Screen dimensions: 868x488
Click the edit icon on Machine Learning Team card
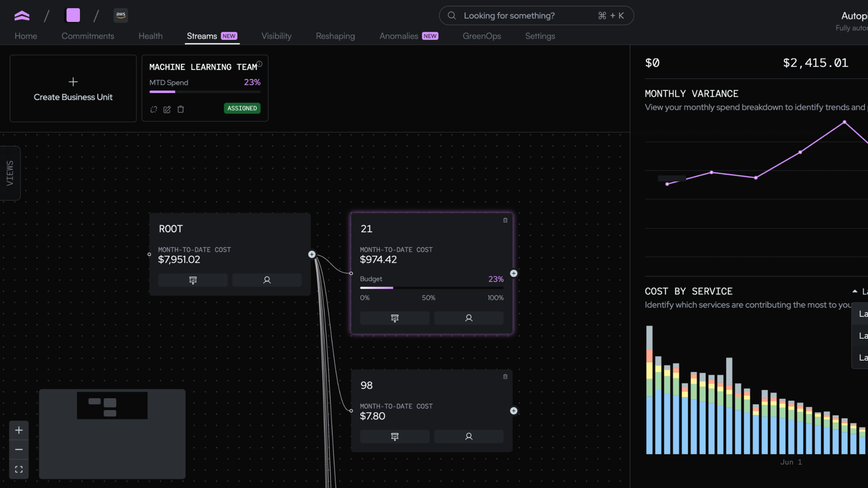pos(167,109)
